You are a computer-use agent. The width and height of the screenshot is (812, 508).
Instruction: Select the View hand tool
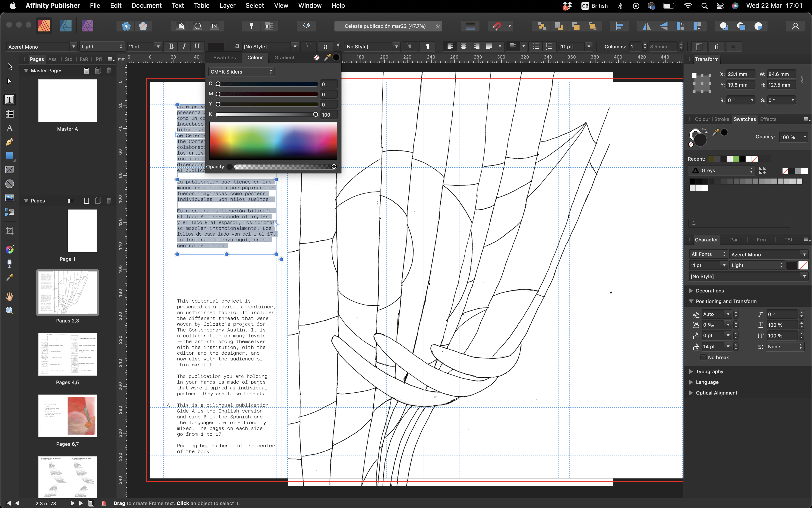(10, 296)
